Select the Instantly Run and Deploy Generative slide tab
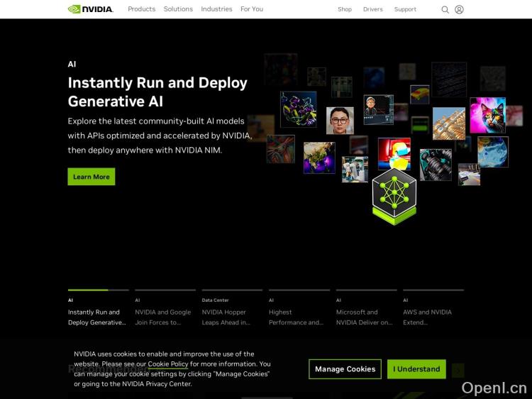This screenshot has width=532, height=399. coord(98,308)
